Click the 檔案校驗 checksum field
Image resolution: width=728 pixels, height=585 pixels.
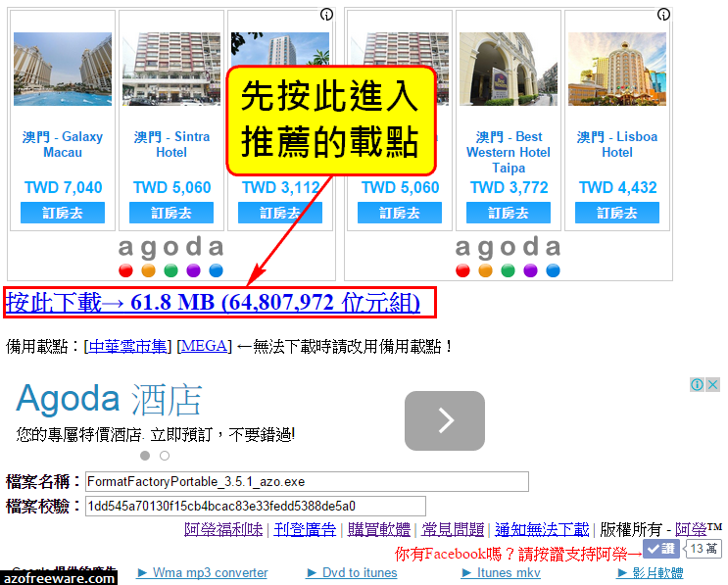pyautogui.click(x=256, y=506)
